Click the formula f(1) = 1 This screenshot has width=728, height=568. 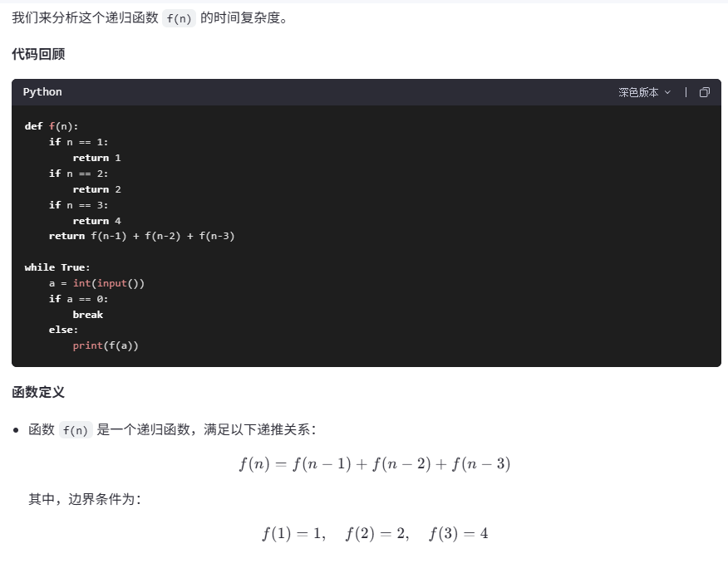pyautogui.click(x=293, y=534)
